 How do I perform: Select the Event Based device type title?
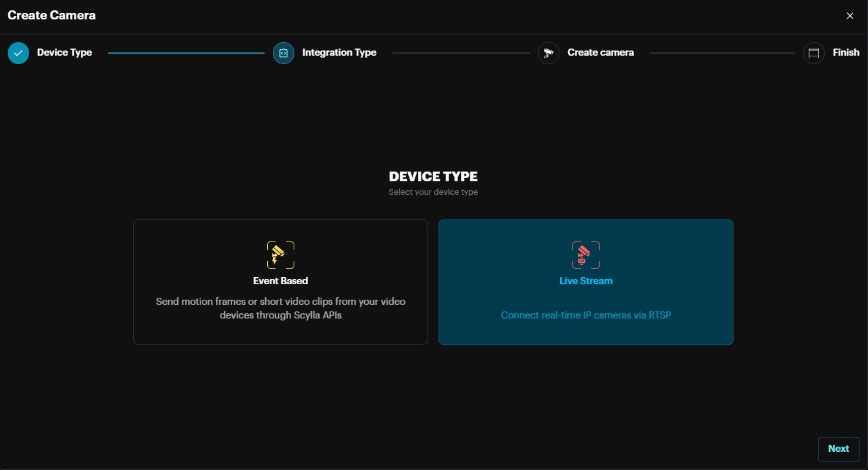[x=280, y=281]
